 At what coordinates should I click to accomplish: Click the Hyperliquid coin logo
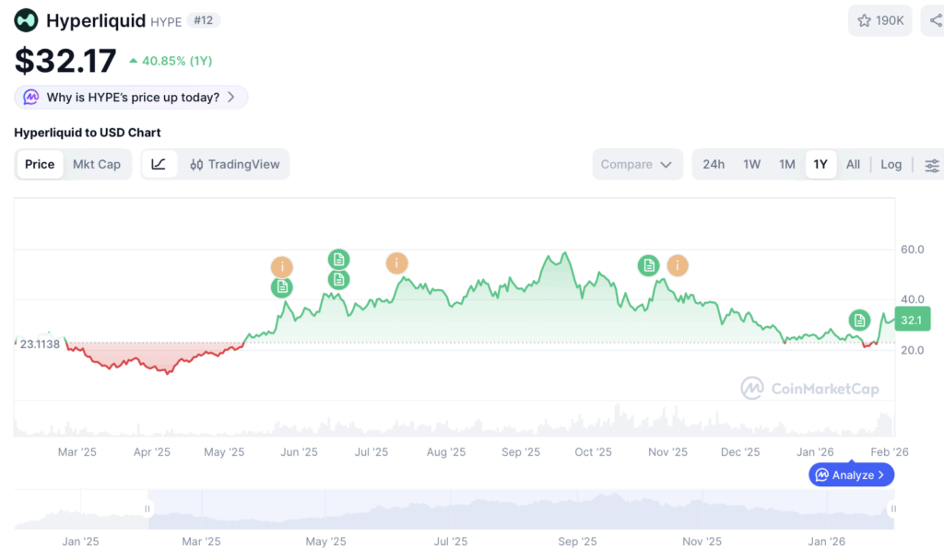coord(26,20)
